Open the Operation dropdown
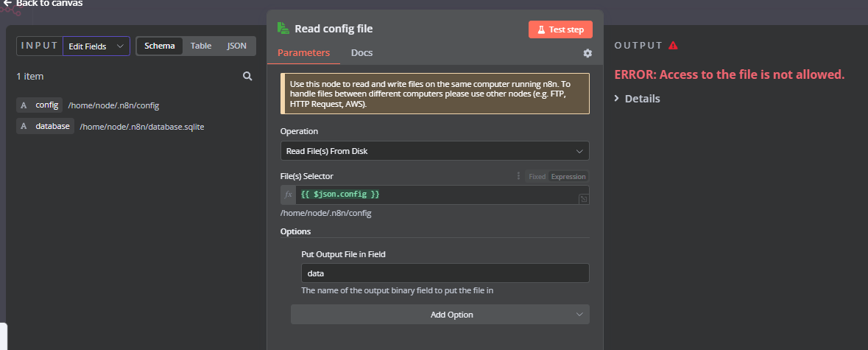 coord(434,151)
